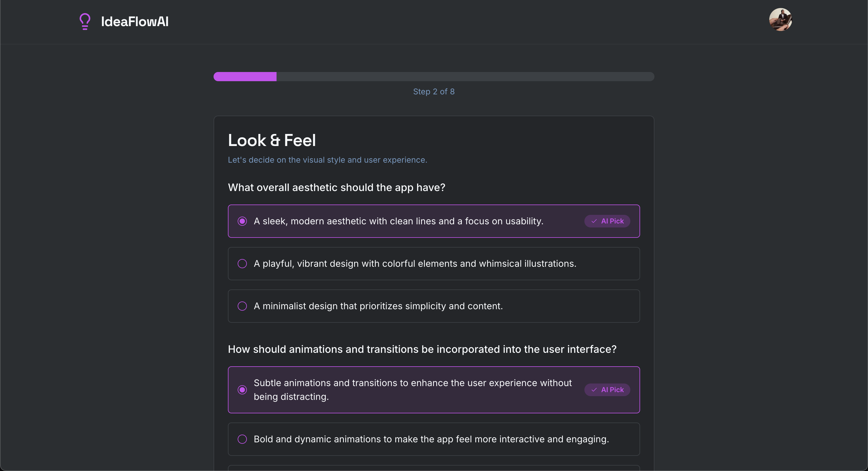868x471 pixels.
Task: Click the IdeaFlowAI title to go home
Action: click(x=134, y=21)
